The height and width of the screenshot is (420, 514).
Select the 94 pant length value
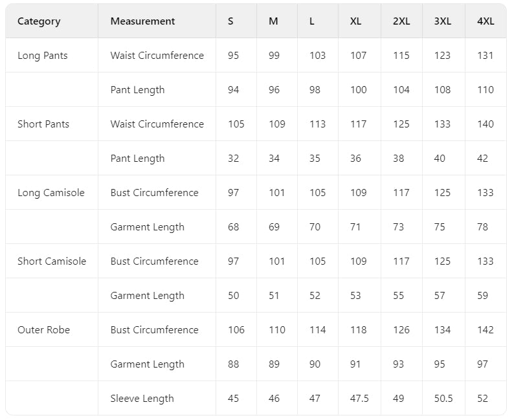point(234,90)
